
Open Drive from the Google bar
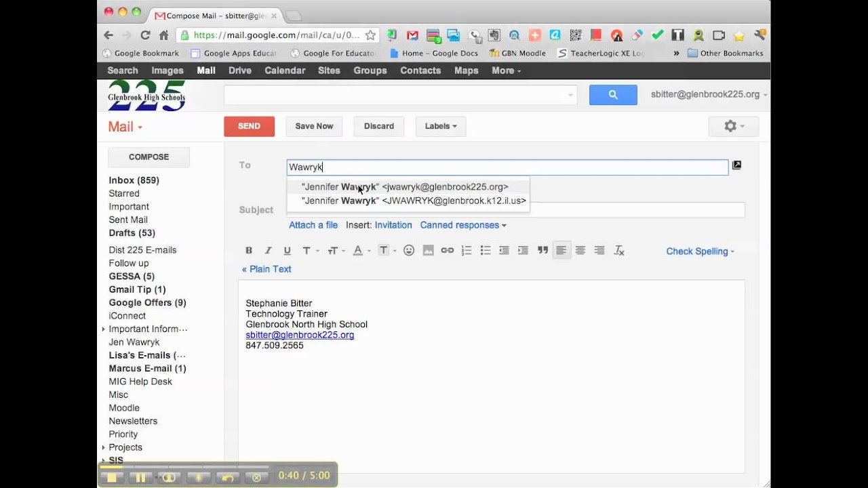240,70
